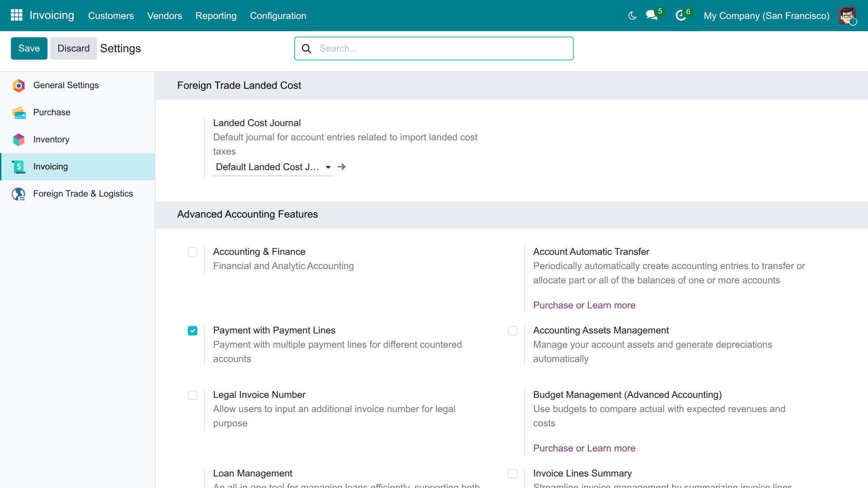This screenshot has height=488, width=868.
Task: Enable the Accounting & Finance checkbox
Action: pos(193,252)
